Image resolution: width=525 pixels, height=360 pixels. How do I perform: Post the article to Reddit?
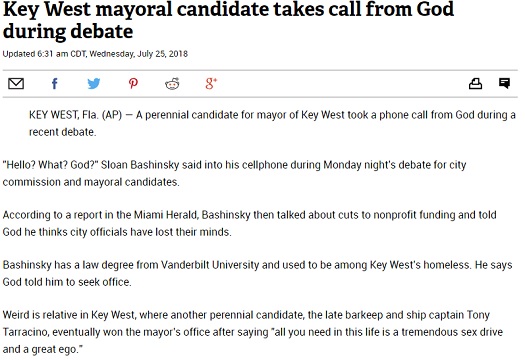pyautogui.click(x=172, y=83)
